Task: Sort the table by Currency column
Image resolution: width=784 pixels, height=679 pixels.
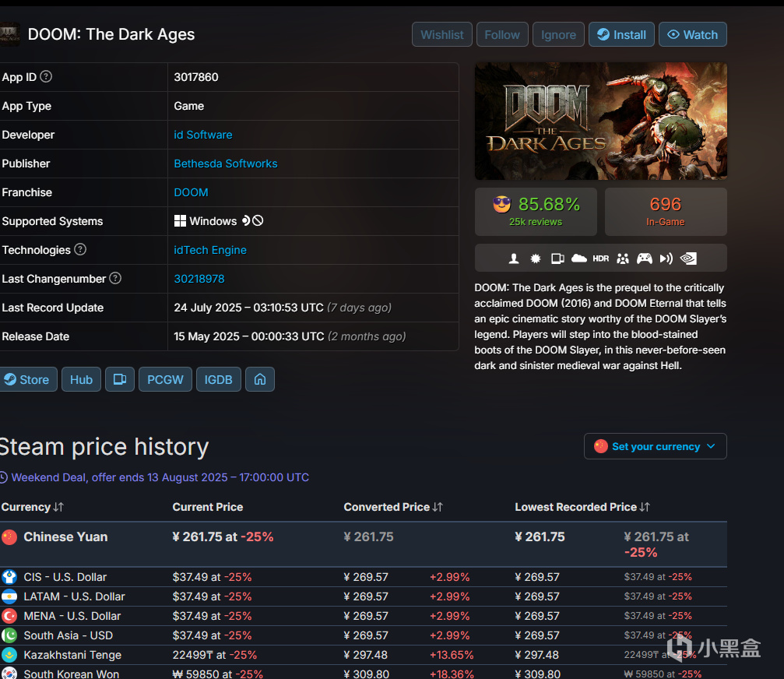Action: tap(33, 507)
